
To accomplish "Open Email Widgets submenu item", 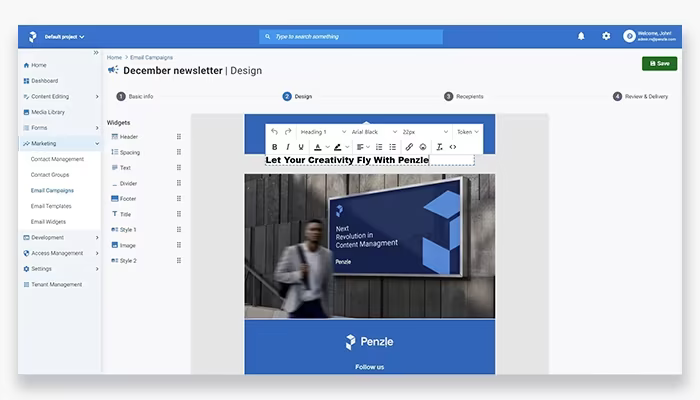I will click(48, 221).
